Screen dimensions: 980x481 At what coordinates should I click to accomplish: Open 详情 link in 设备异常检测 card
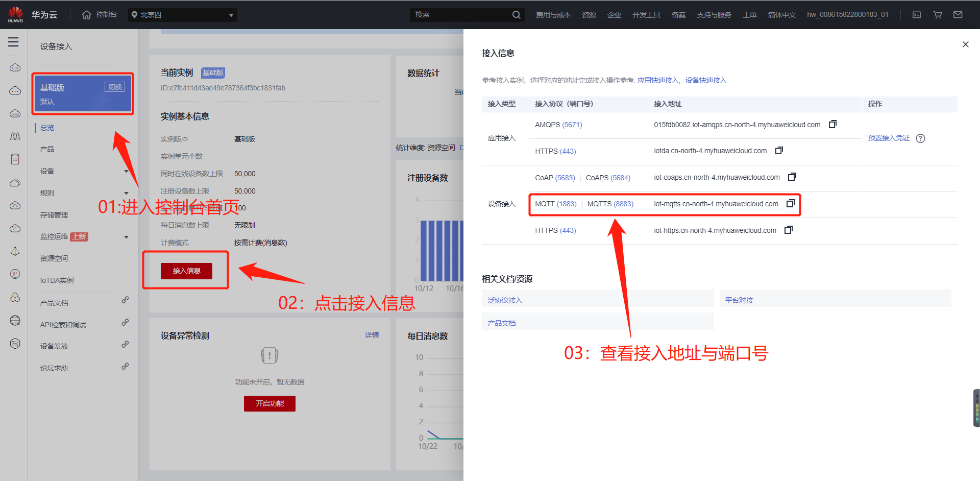point(372,335)
